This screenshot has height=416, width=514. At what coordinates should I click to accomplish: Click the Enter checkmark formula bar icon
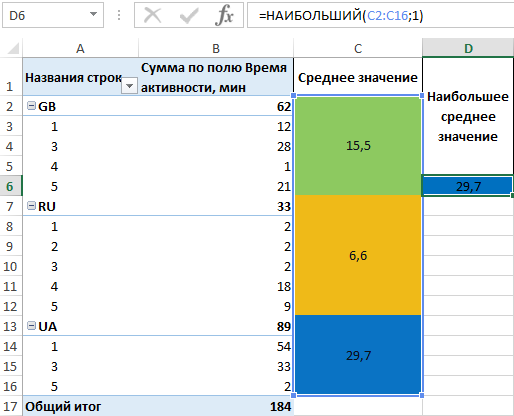coord(189,15)
